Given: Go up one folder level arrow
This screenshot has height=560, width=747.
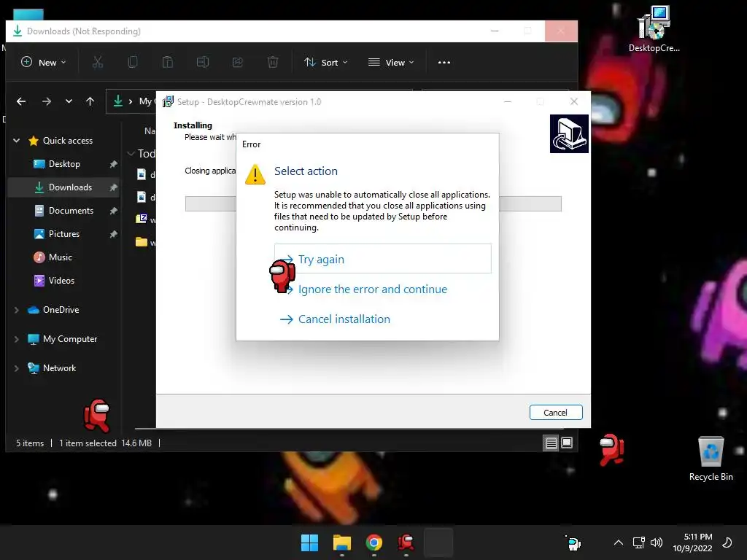Looking at the screenshot, I should [x=90, y=101].
